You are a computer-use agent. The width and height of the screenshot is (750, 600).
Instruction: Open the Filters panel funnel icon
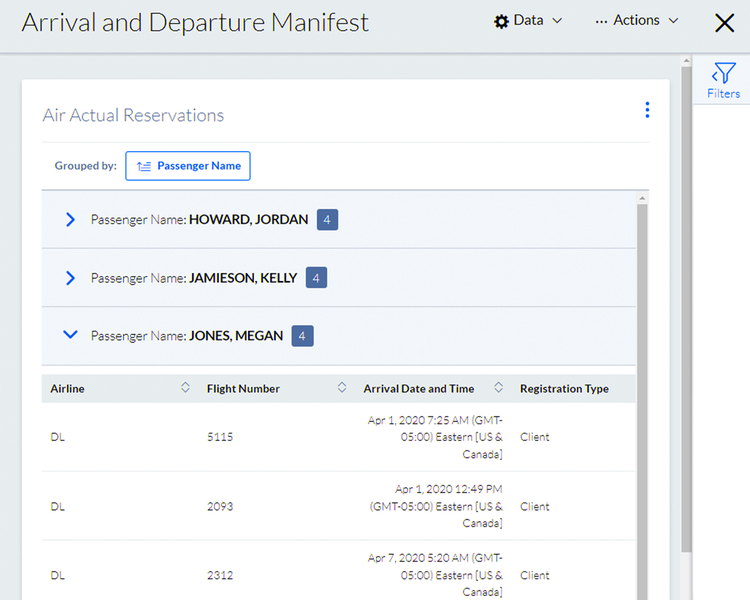coord(723,74)
